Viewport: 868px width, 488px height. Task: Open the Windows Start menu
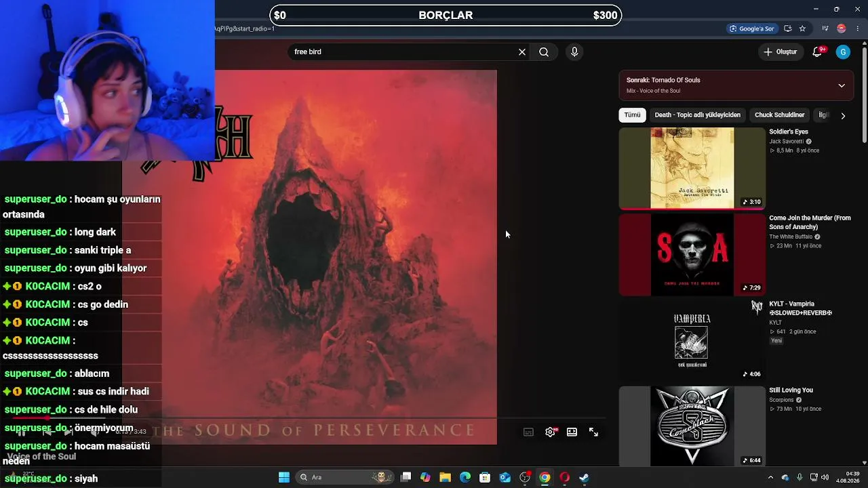coord(284,477)
